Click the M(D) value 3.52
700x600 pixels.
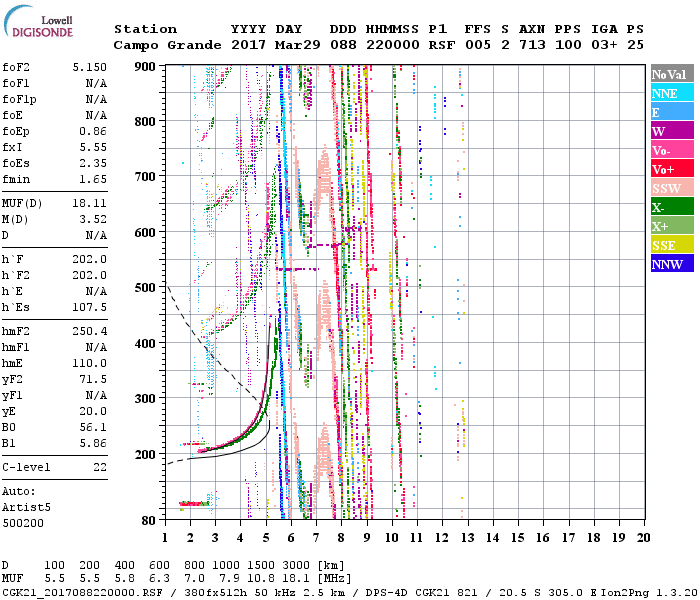tap(93, 219)
